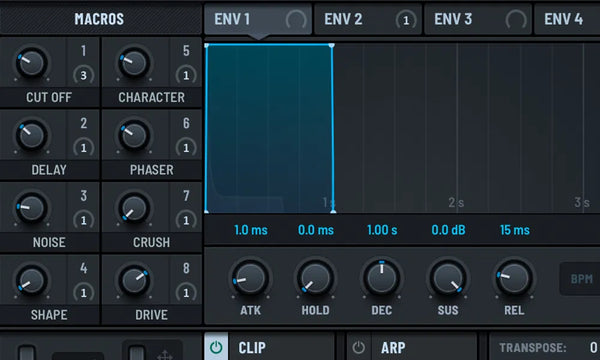The height and width of the screenshot is (360, 600).
Task: Toggle the CLIP power button
Action: (x=216, y=347)
